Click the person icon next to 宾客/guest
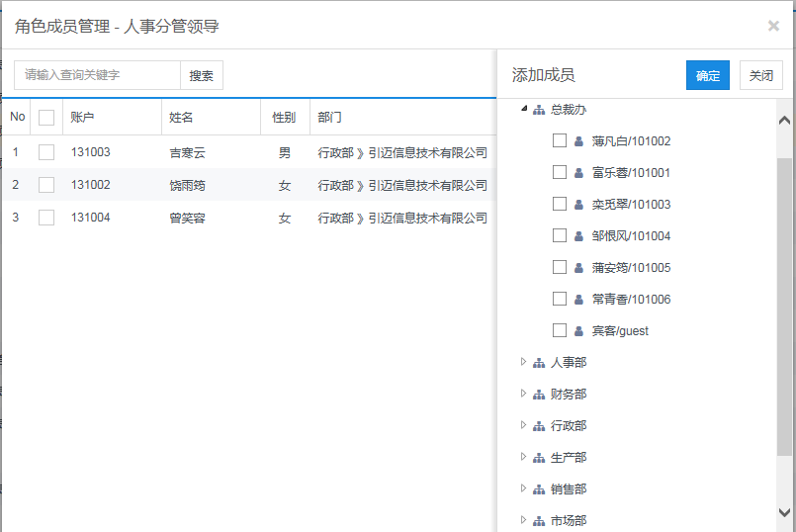The image size is (796, 532). [x=578, y=331]
